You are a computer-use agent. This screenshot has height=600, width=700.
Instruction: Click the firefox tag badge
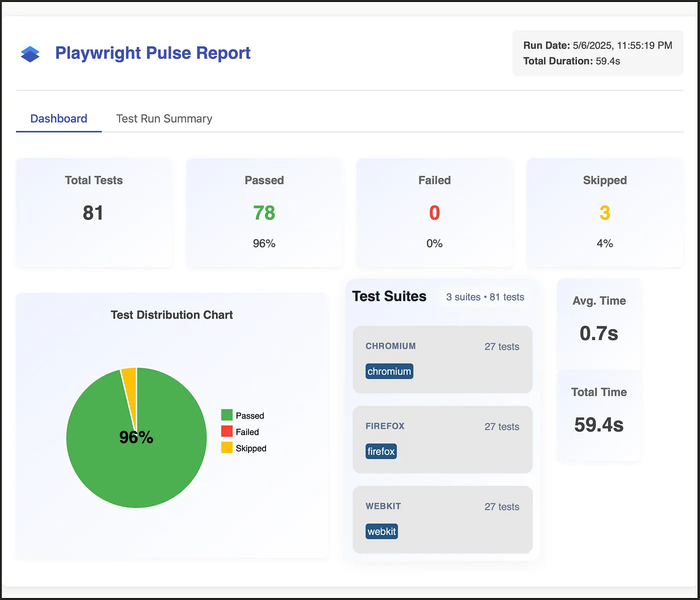pos(381,451)
